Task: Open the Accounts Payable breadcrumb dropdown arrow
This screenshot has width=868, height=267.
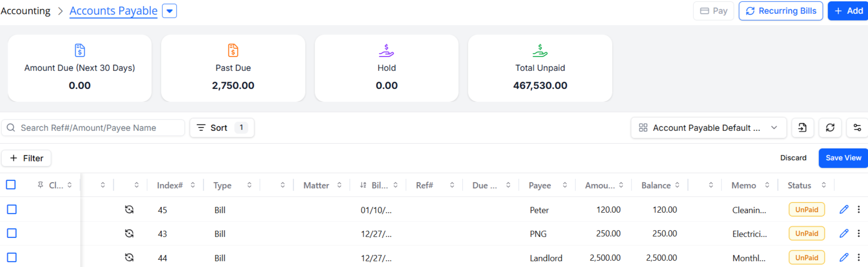Action: point(169,11)
